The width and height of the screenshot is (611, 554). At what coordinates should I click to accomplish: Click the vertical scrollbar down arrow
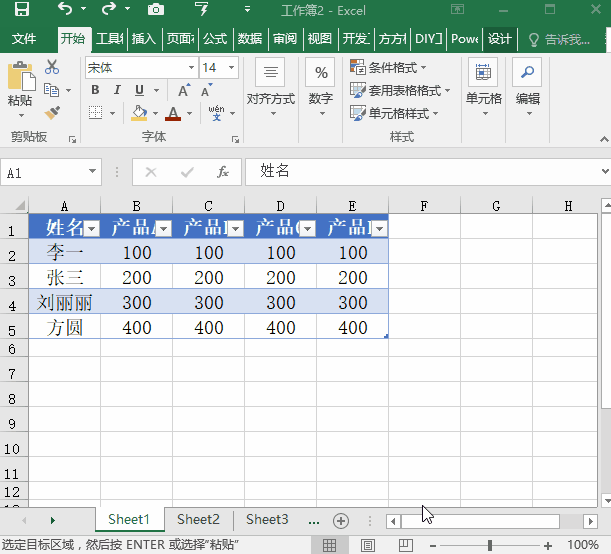pyautogui.click(x=606, y=500)
